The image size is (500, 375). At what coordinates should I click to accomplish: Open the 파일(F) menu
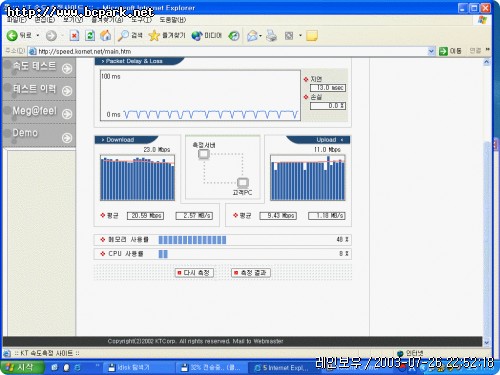coord(16,20)
